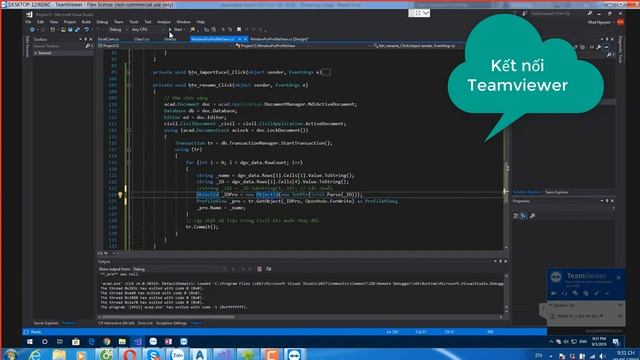Screen dimensions: 640x360
Task: Click the lightbulb quick actions icon
Action: 120,195
